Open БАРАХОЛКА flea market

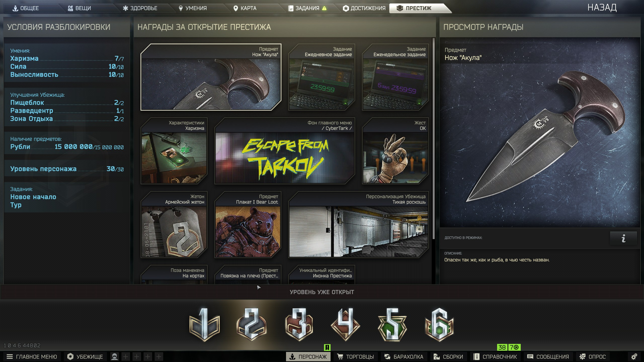tap(404, 356)
